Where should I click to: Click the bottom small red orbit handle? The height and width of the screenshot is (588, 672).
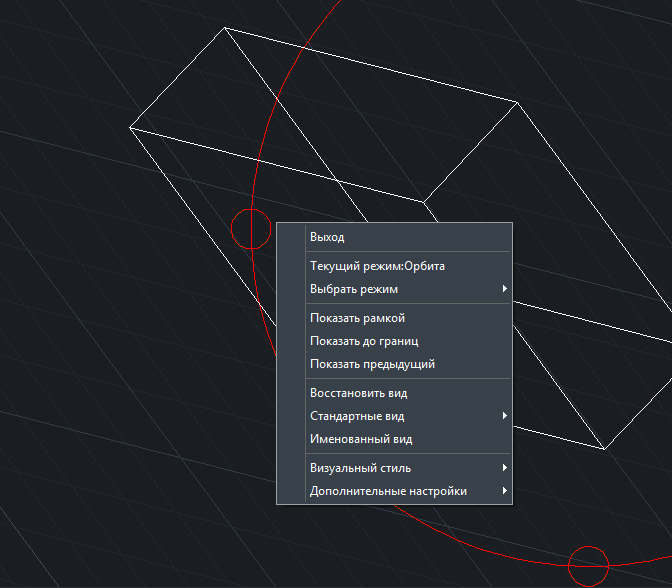pyautogui.click(x=588, y=566)
